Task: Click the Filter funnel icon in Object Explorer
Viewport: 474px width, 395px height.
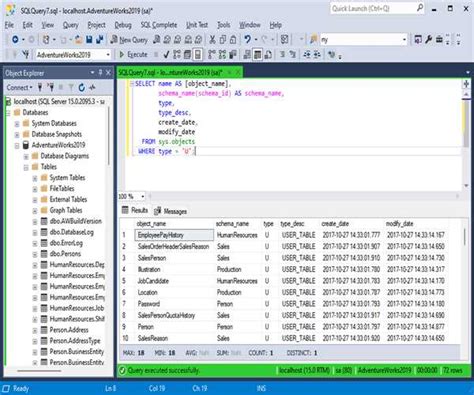Action: coord(71,88)
